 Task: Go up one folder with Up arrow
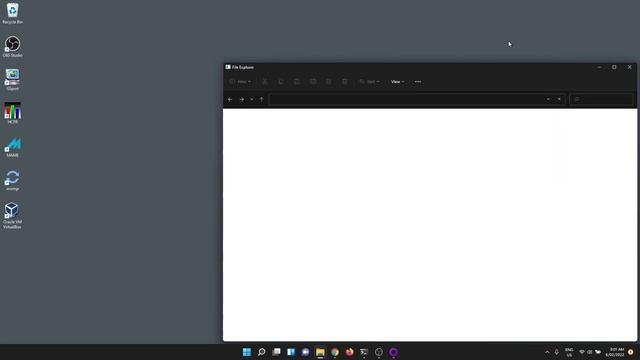click(262, 99)
